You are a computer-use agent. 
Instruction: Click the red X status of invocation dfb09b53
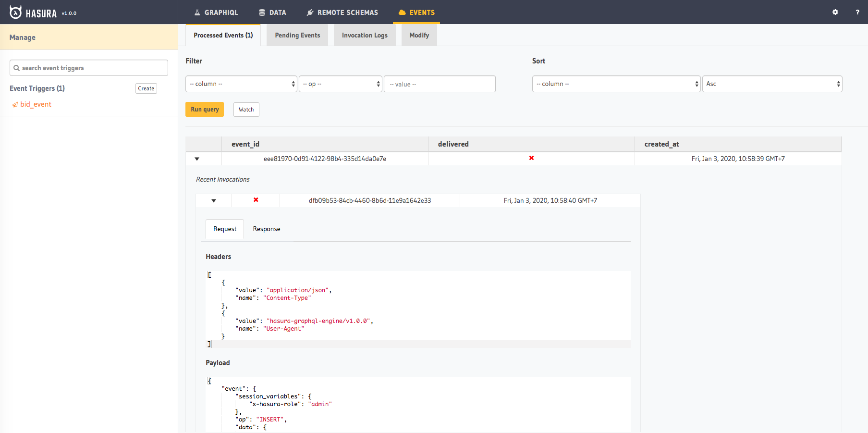tap(256, 200)
